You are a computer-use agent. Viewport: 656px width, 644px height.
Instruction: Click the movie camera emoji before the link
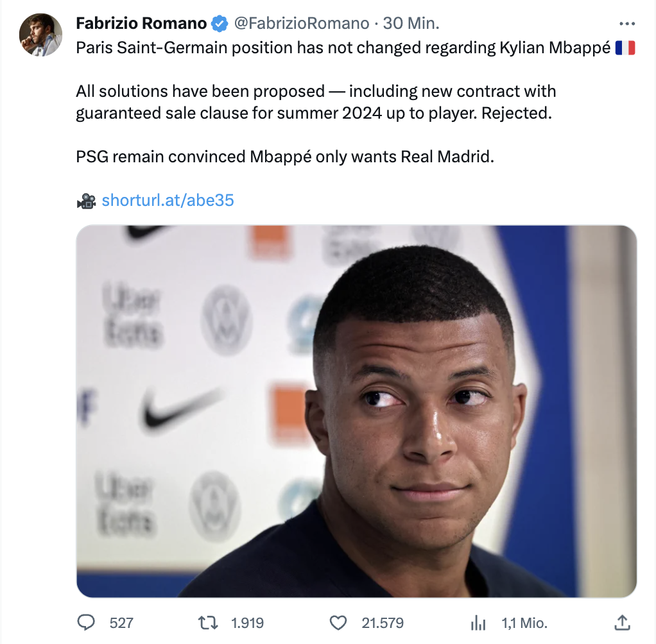click(x=86, y=201)
